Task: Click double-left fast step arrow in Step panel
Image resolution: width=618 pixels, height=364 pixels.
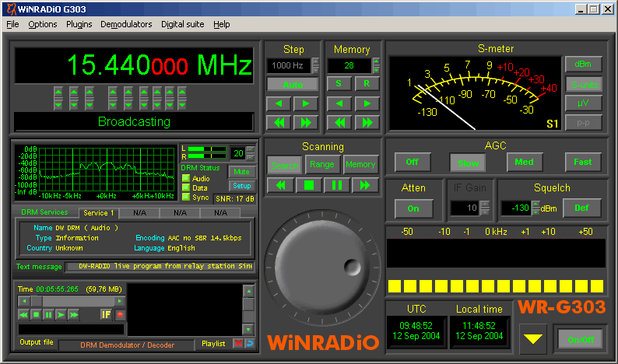Action: [x=279, y=123]
